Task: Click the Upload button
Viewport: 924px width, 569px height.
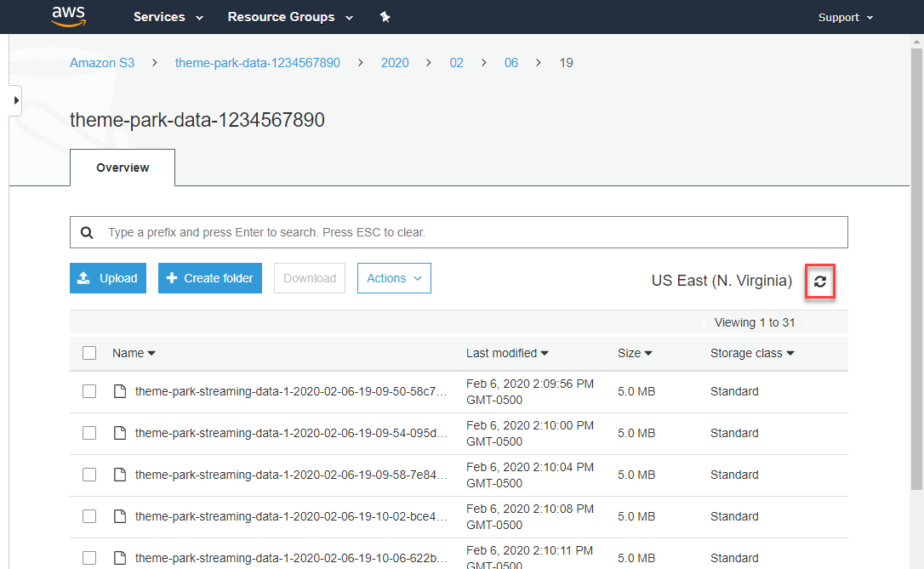Action: point(108,278)
